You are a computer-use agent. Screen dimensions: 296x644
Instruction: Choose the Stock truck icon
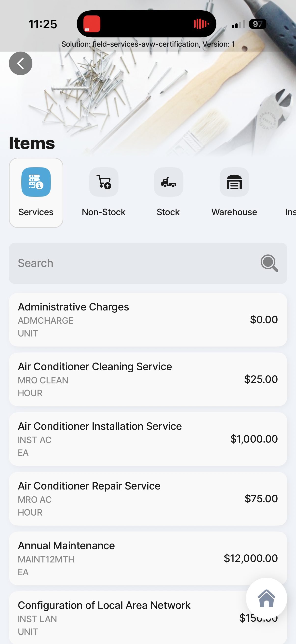(x=168, y=182)
